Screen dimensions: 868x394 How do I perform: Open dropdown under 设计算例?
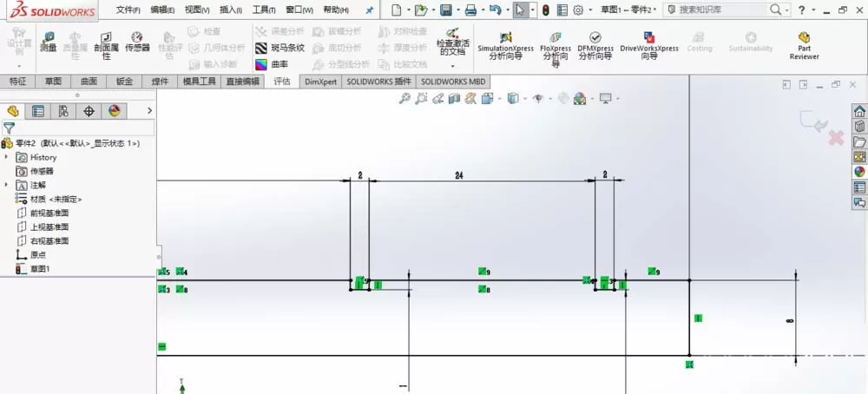click(19, 66)
